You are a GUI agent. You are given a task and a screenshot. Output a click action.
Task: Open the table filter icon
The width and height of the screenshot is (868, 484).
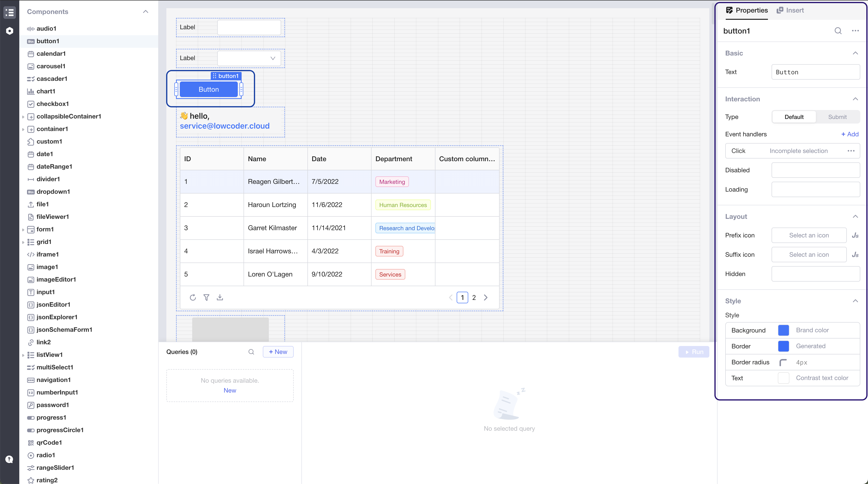[206, 297]
